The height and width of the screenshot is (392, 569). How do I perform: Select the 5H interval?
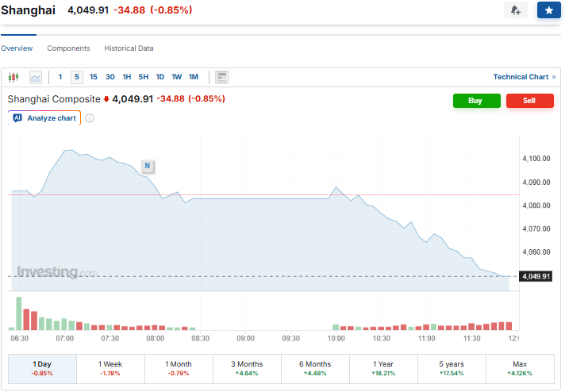(144, 77)
